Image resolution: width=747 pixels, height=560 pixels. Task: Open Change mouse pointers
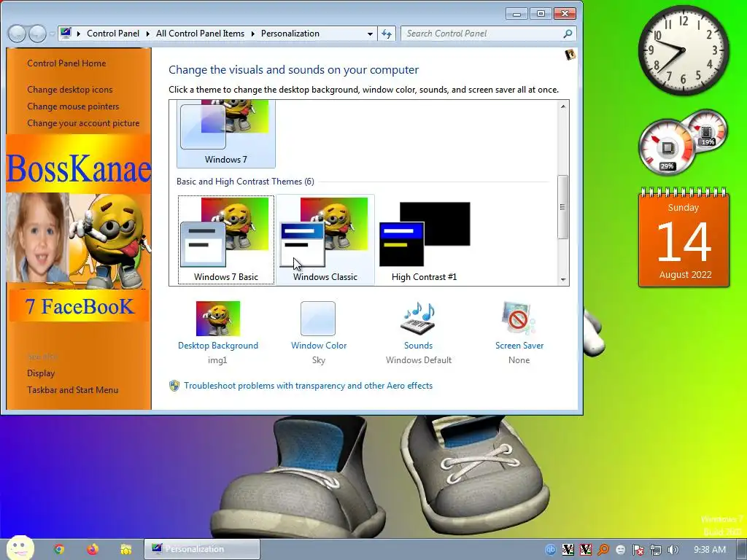tap(73, 106)
